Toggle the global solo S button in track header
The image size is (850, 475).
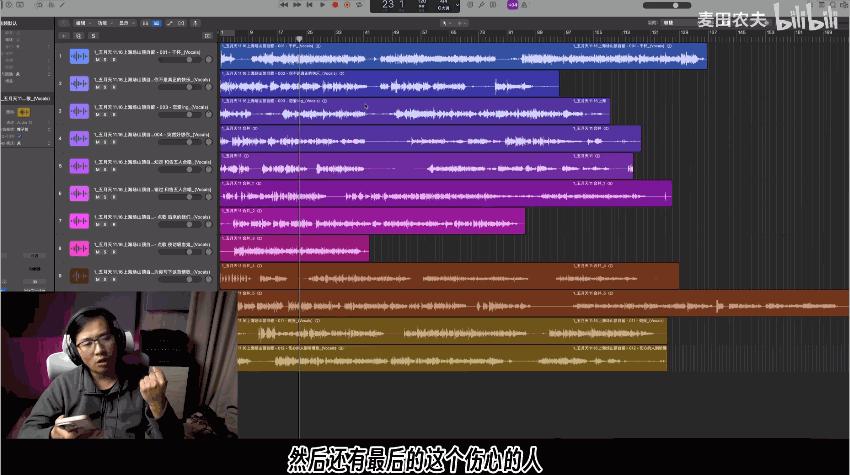(x=94, y=36)
